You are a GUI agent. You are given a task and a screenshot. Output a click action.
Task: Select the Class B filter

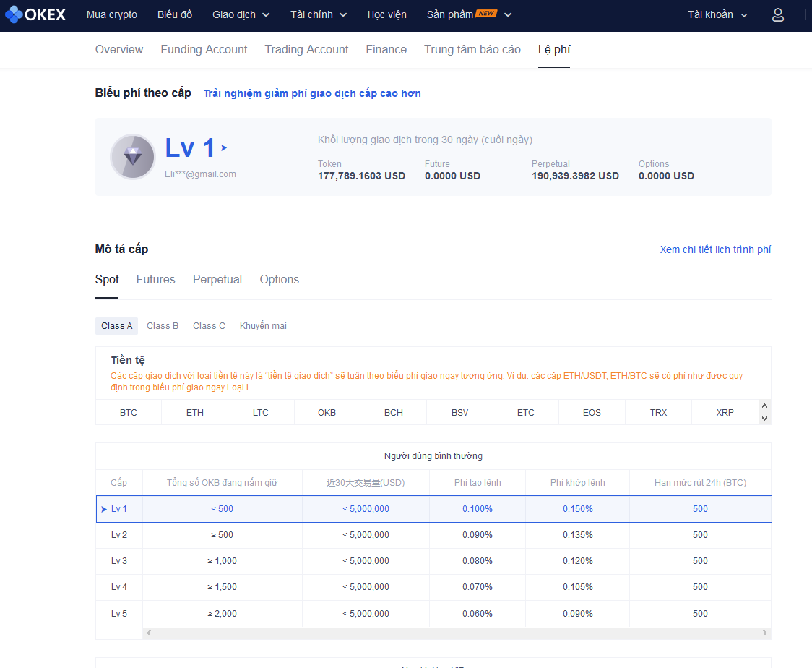[x=163, y=326]
